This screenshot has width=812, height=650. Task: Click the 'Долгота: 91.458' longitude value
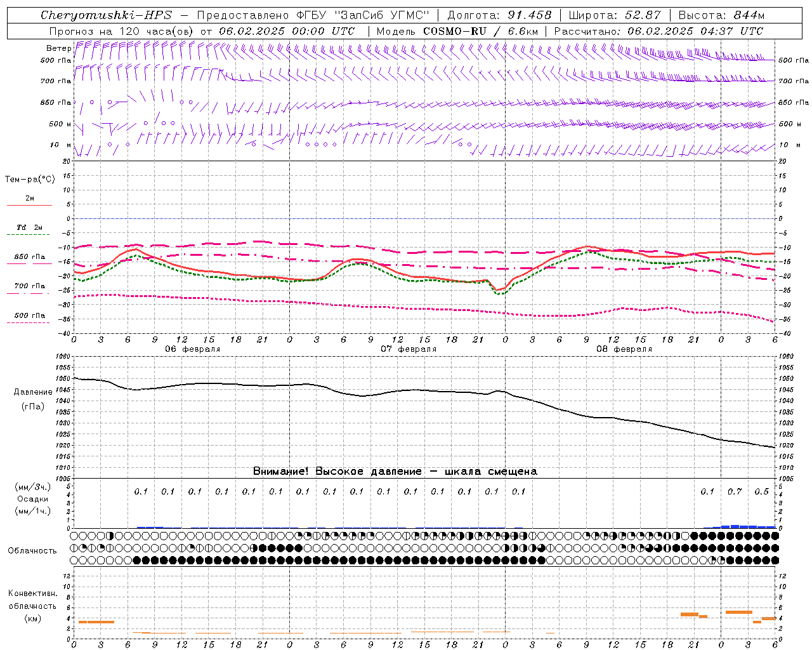499,15
